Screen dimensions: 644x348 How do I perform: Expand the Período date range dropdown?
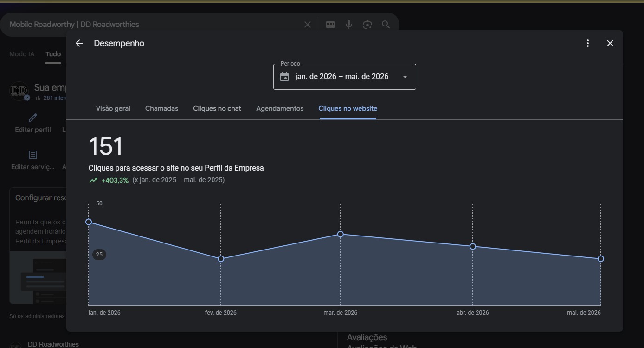(x=405, y=77)
